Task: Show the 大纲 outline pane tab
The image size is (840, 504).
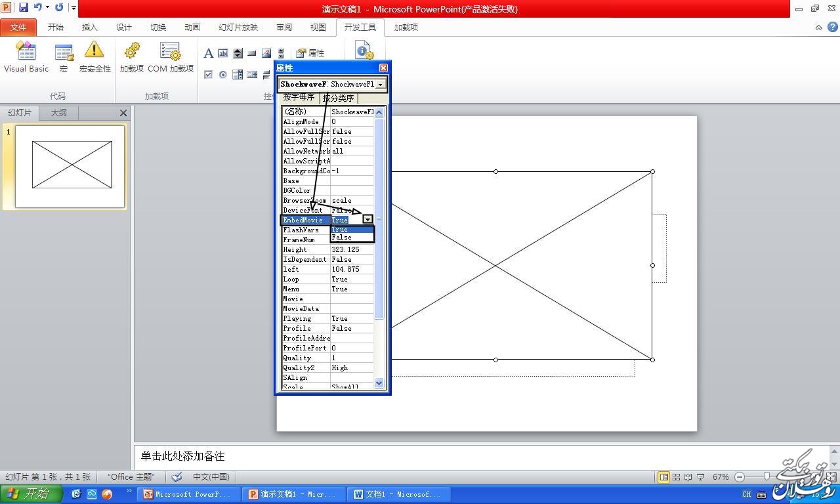Action: [59, 113]
